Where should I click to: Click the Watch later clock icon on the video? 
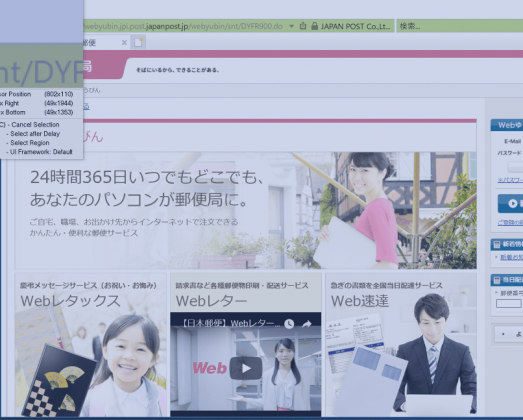point(289,323)
